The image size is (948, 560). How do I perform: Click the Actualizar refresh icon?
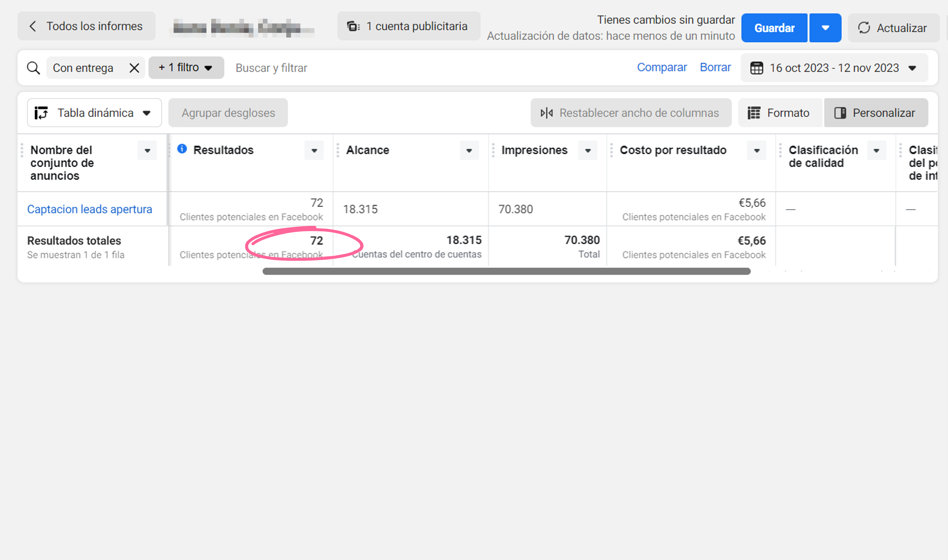[864, 28]
